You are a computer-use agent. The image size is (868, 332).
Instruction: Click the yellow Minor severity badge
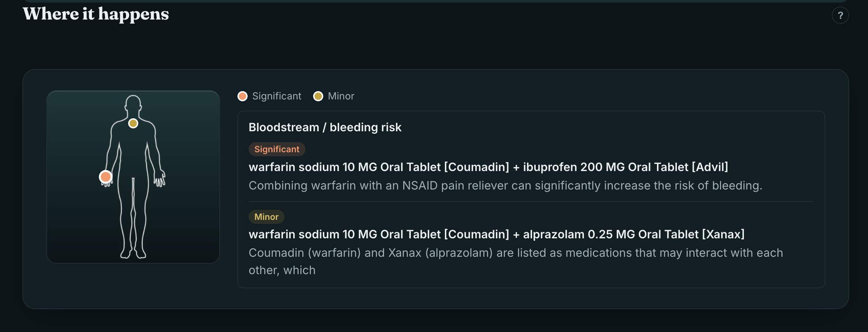[266, 217]
